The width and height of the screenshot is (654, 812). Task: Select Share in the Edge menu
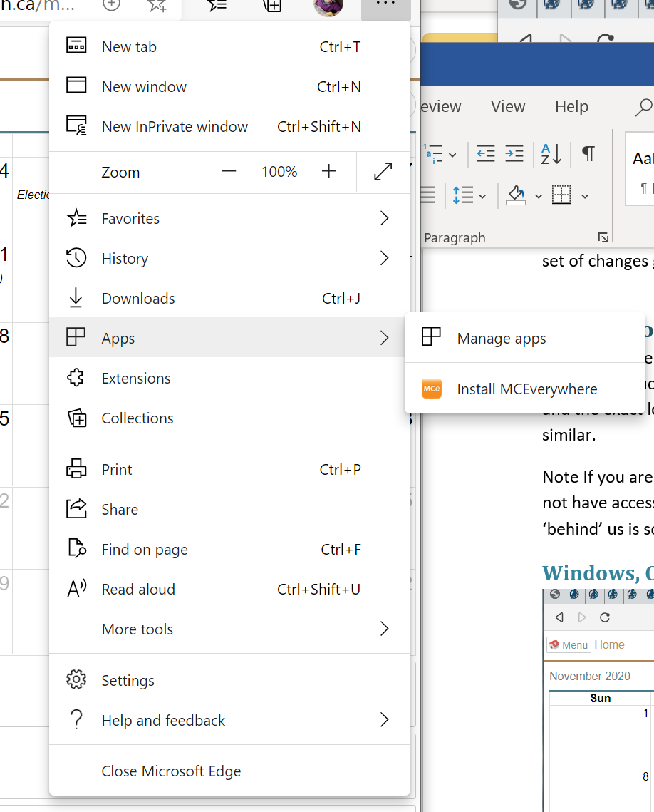(x=229, y=509)
